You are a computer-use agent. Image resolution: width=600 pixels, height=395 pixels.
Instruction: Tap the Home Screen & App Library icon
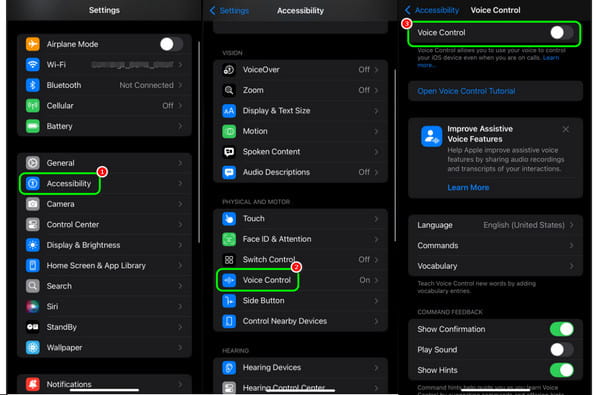coord(33,266)
